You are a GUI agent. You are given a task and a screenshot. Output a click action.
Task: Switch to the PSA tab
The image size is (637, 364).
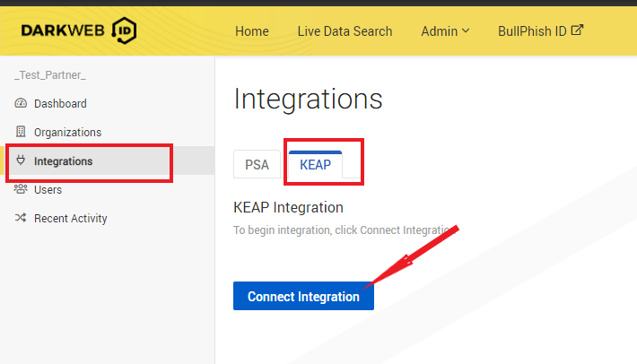click(257, 164)
